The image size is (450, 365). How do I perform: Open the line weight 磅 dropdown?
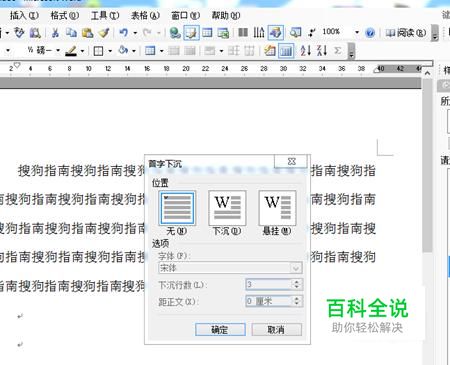pos(58,51)
